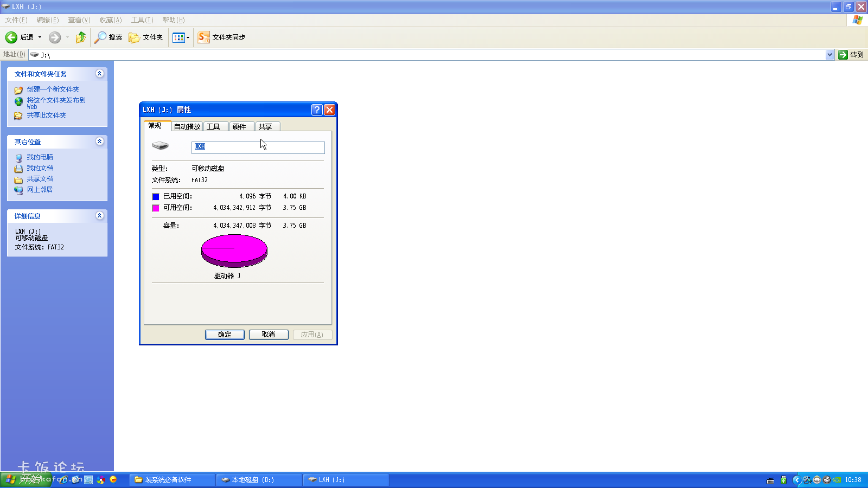The height and width of the screenshot is (488, 868).
Task: Click 'Publish this folder to Web' task
Action: pyautogui.click(x=56, y=103)
